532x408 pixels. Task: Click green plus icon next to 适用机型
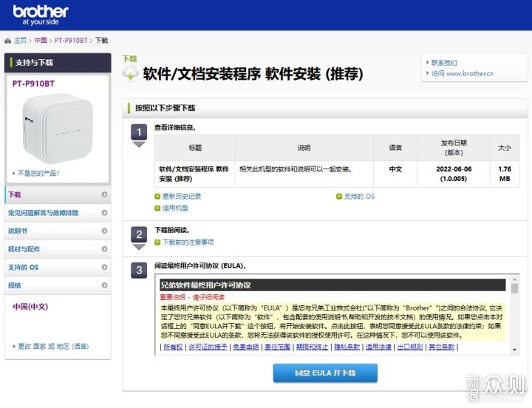157,208
